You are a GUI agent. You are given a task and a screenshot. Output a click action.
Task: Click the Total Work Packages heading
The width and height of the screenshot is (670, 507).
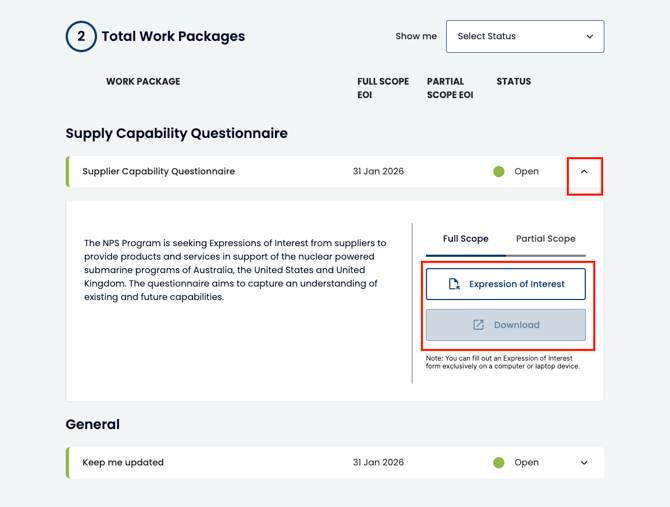[173, 37]
